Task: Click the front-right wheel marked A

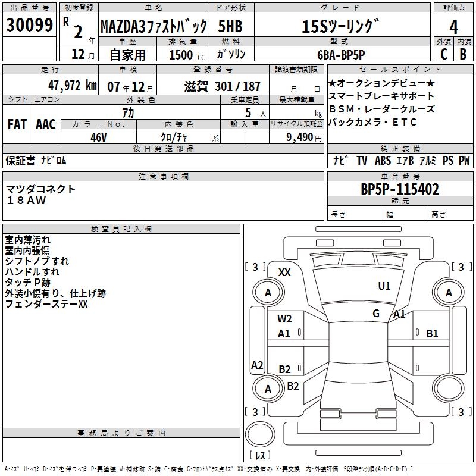Action: 449,292
